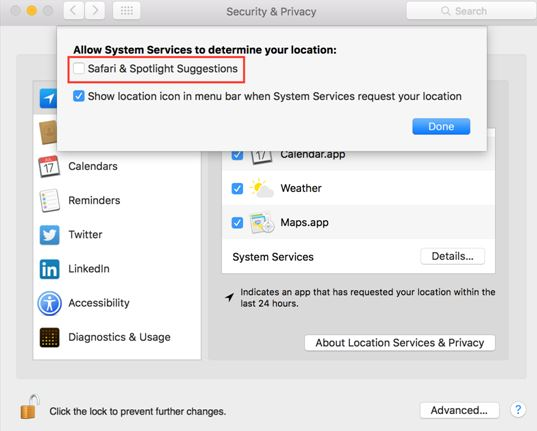
Task: Go back with the left arrow
Action: [x=74, y=11]
